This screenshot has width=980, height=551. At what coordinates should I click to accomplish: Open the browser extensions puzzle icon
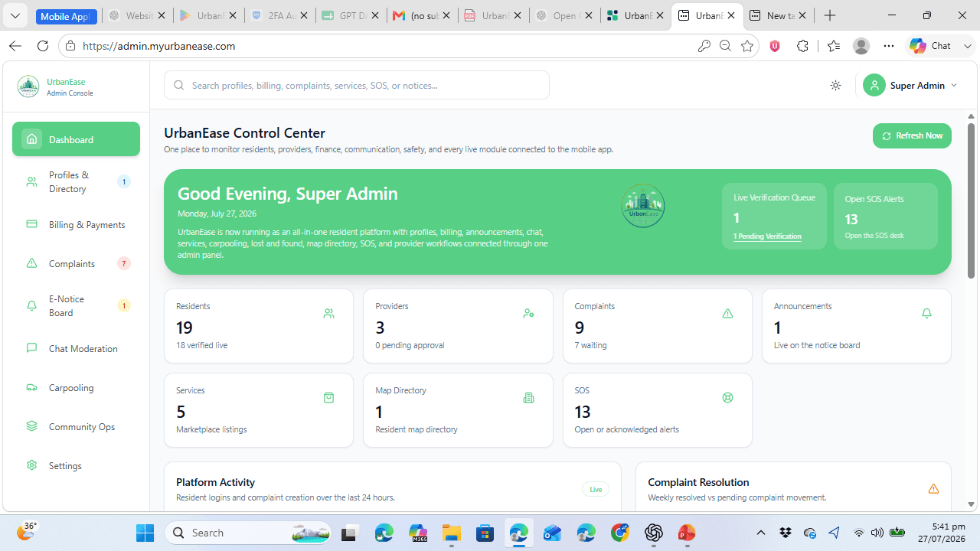click(x=802, y=46)
